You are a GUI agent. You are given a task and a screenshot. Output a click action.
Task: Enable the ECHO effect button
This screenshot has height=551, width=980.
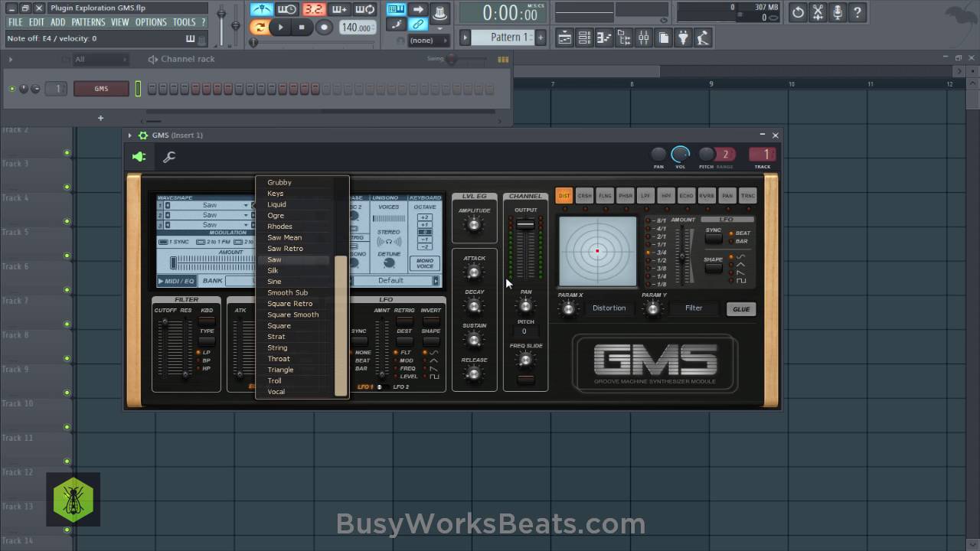(x=686, y=196)
